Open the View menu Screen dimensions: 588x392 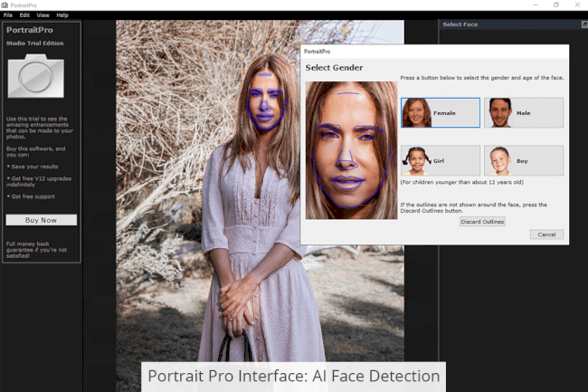[43, 15]
